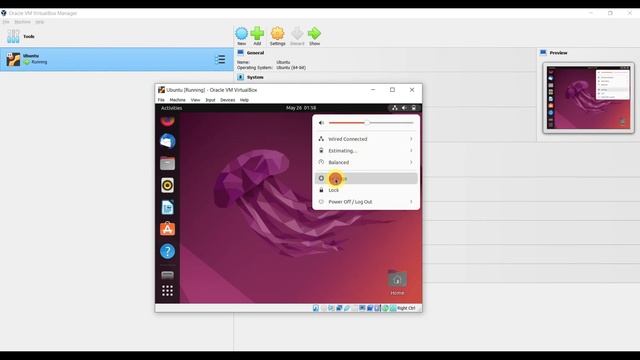Click the Preview section header
The height and width of the screenshot is (360, 640).
pyautogui.click(x=558, y=53)
